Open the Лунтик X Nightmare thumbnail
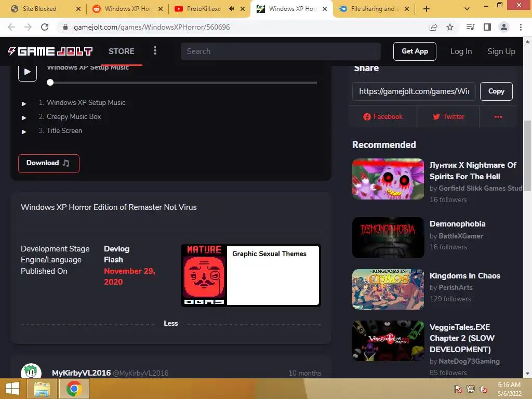 pyautogui.click(x=388, y=179)
